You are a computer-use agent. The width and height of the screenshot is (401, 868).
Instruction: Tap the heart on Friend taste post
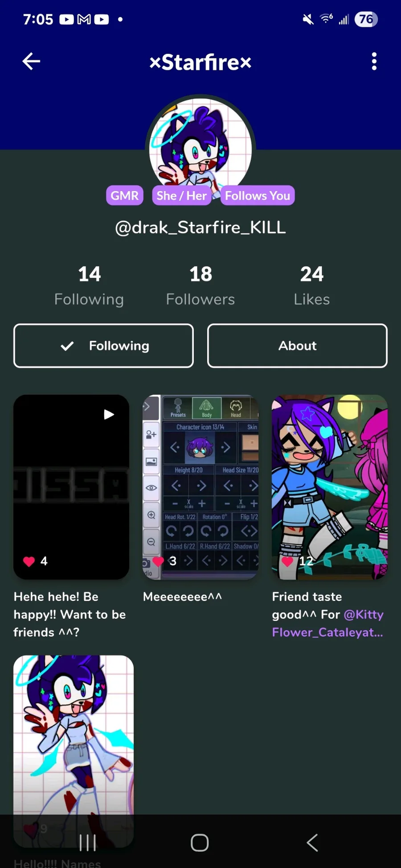click(287, 561)
